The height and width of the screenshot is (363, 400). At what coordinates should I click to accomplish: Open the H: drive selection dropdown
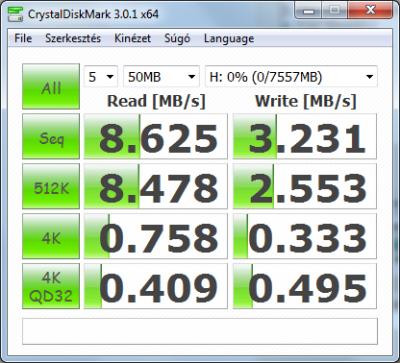[x=291, y=77]
